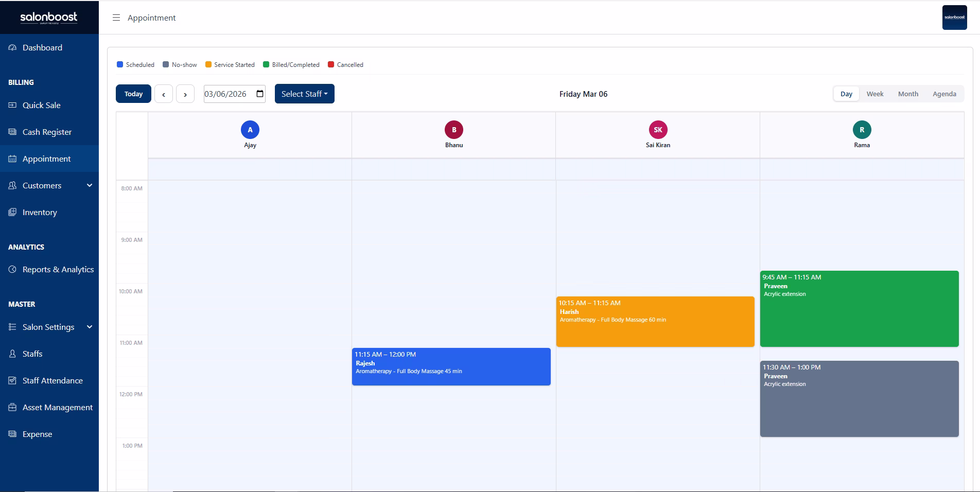Click the Cancelled red legend swatch
The height and width of the screenshot is (492, 980).
pos(331,64)
